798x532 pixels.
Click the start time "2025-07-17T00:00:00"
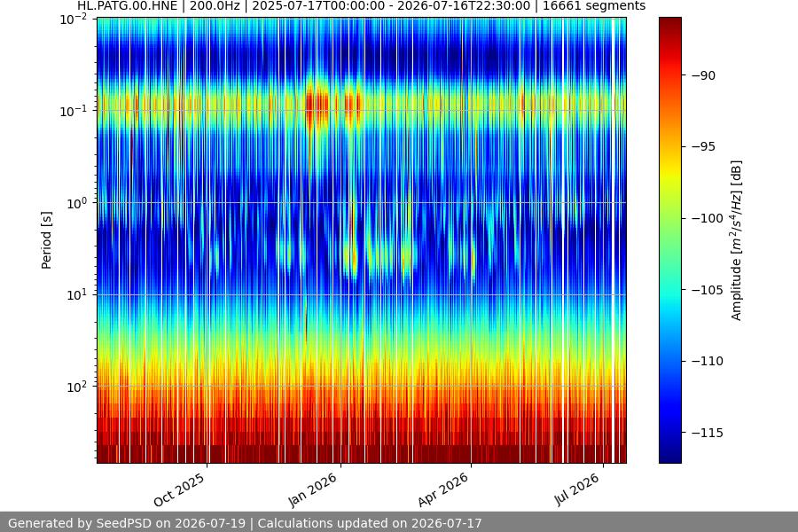pos(318,6)
